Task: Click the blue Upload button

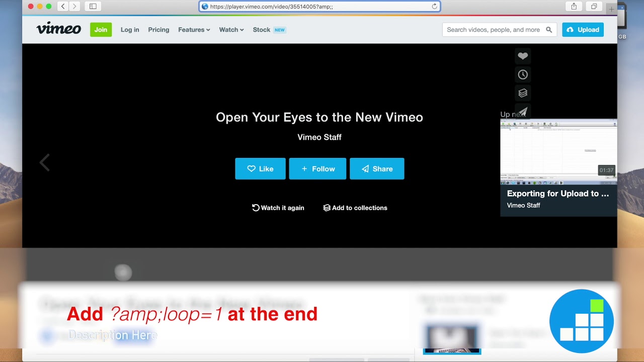Action: click(x=583, y=30)
